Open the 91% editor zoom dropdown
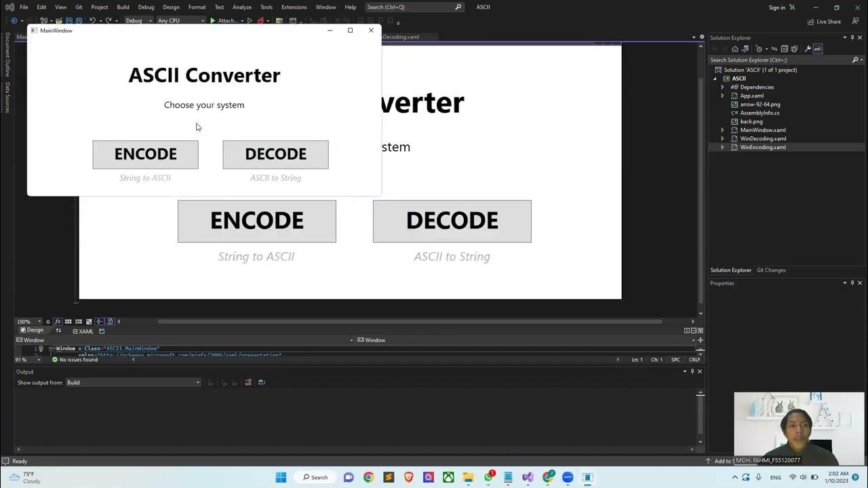The height and width of the screenshot is (488, 868). tap(29, 359)
